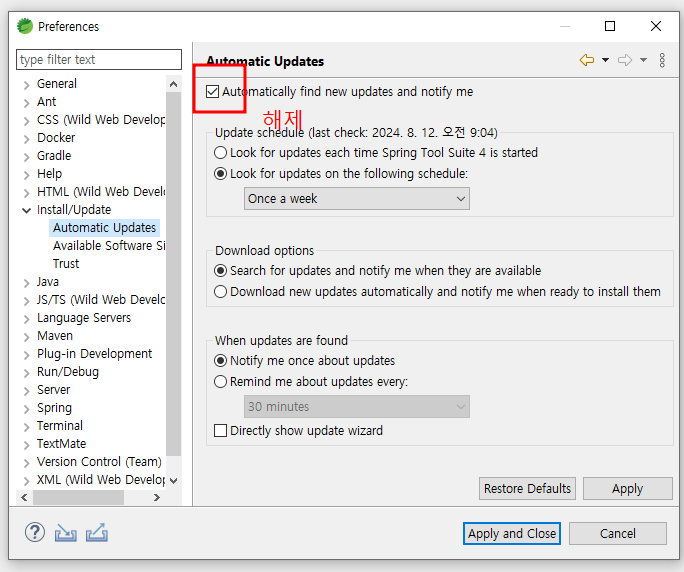This screenshot has height=572, width=684.
Task: Collapse the Install/Update tree node
Action: [x=27, y=210]
